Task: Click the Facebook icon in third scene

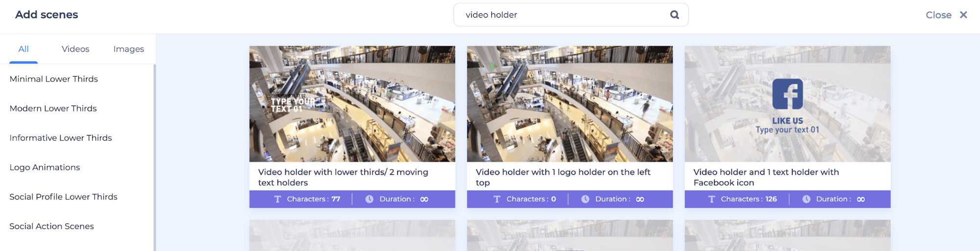Action: tap(787, 94)
